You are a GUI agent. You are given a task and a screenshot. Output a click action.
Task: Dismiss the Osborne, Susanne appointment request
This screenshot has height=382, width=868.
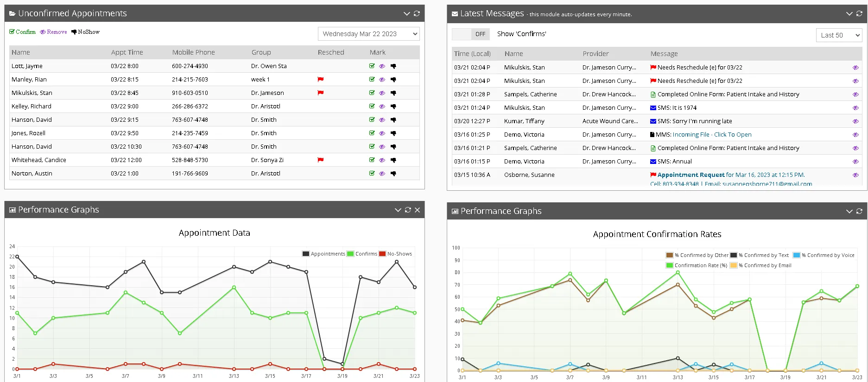point(855,175)
